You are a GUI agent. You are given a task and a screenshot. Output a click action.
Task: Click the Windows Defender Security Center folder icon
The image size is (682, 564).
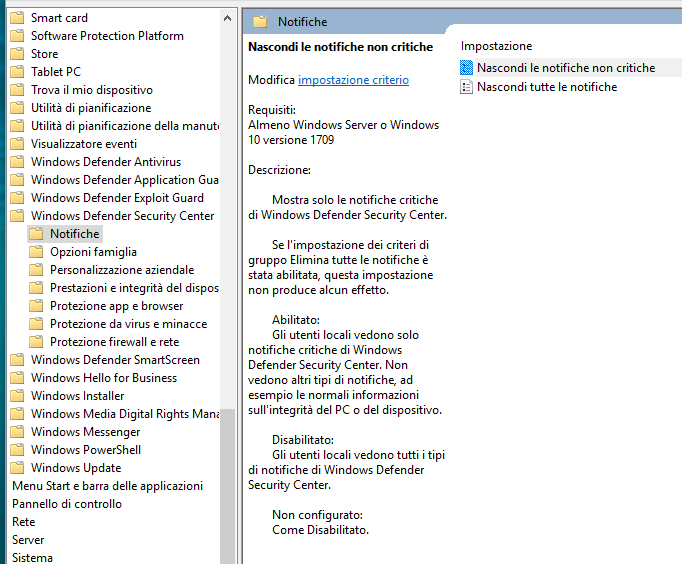coord(17,216)
